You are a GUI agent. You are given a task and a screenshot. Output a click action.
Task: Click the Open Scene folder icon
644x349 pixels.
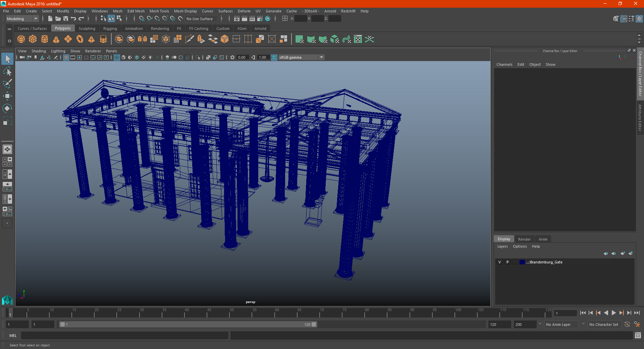point(58,19)
